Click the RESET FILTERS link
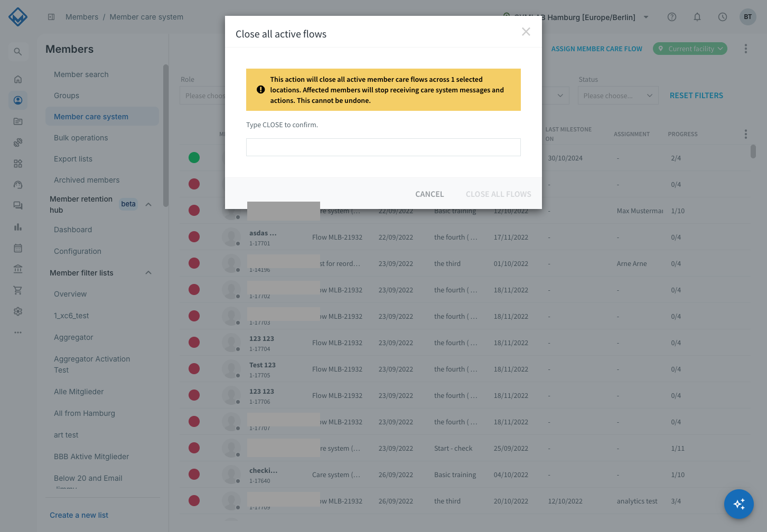The width and height of the screenshot is (767, 532). point(696,96)
